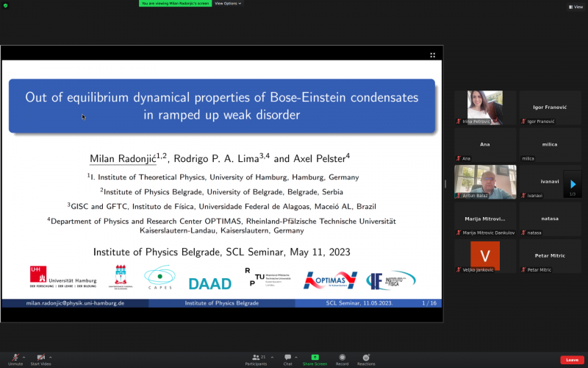Start recording with the Record button
588x368 pixels.
[x=342, y=359]
